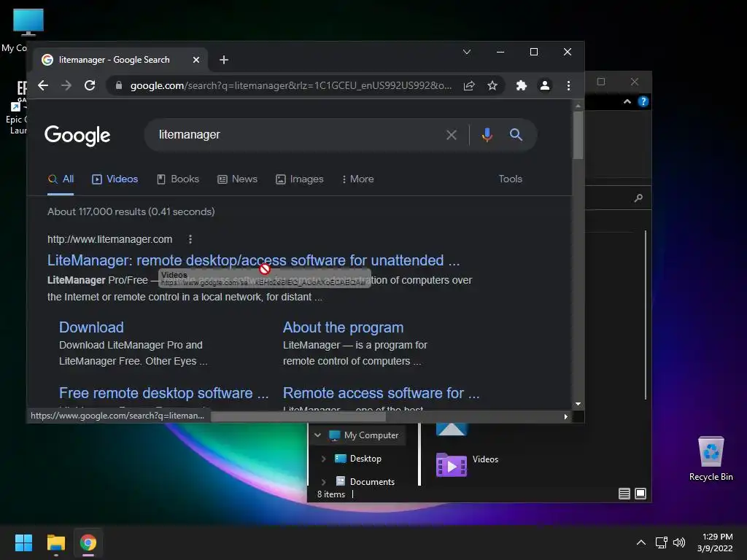Open Remote access software for sitelink
747x560 pixels.
[x=381, y=393]
